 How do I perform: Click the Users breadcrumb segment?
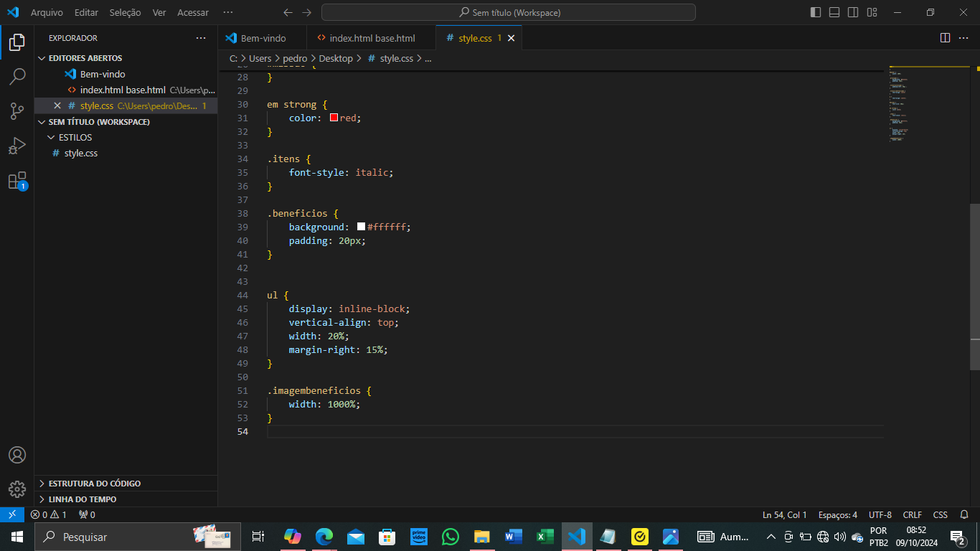(x=260, y=58)
